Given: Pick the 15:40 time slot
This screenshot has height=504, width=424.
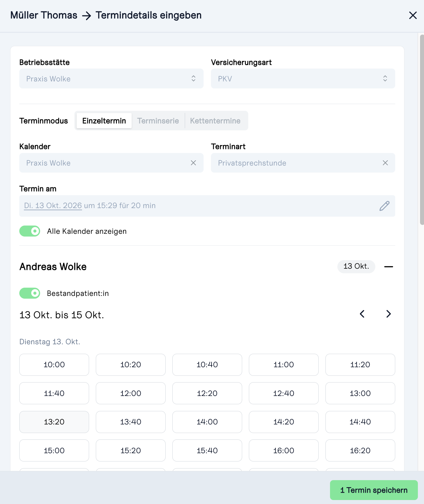Looking at the screenshot, I should tap(207, 450).
